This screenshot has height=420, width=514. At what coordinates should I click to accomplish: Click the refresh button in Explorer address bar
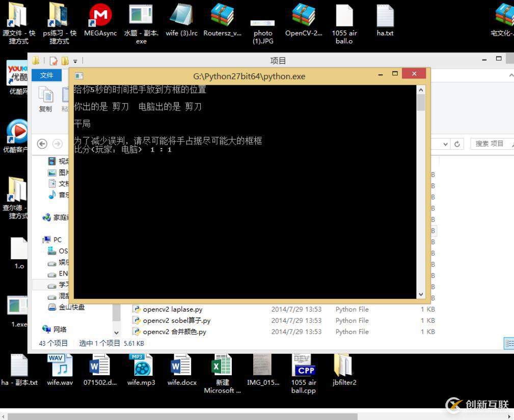point(457,144)
